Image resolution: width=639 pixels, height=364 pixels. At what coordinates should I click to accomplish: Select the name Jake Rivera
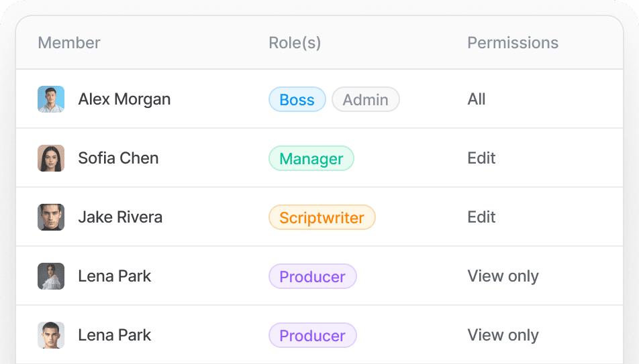point(120,217)
